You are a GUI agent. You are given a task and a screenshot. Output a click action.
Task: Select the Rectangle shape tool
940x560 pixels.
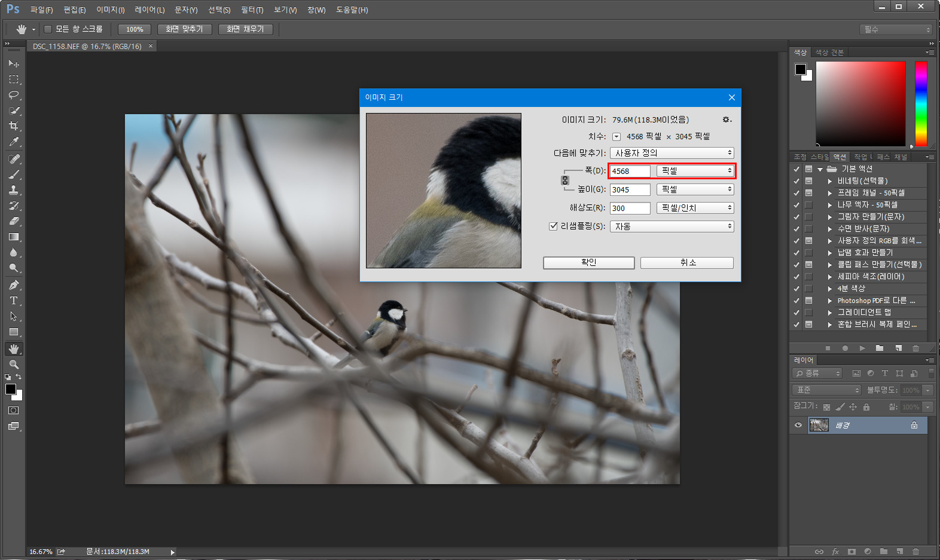tap(14, 332)
